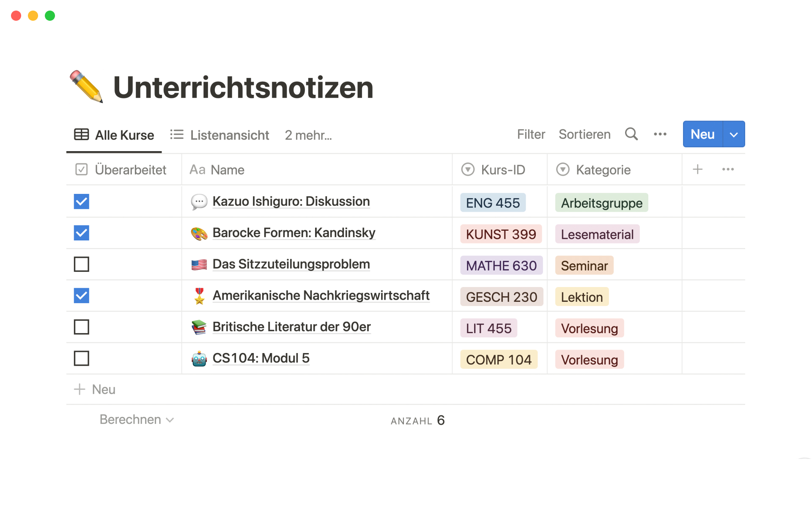Click the books icon beside Britische Literatur
Screen dimensions: 812x508
click(199, 327)
